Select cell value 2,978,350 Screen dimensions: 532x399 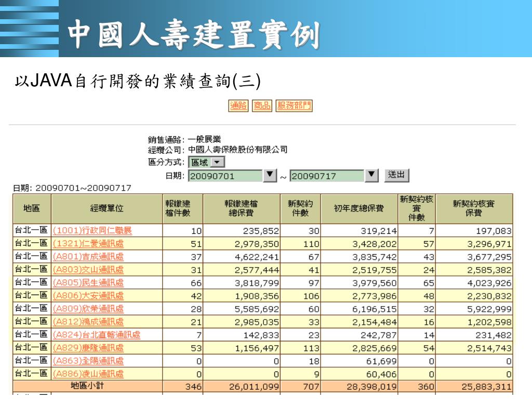coord(257,244)
